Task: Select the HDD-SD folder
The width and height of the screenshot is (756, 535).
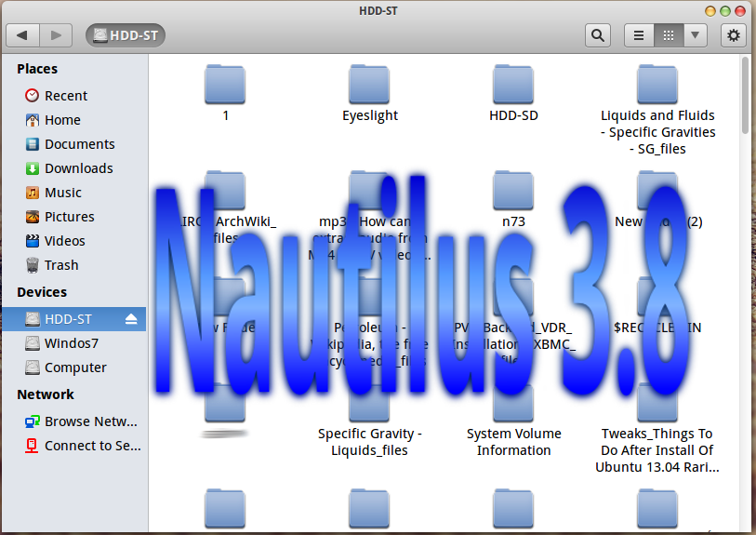Action: click(513, 93)
